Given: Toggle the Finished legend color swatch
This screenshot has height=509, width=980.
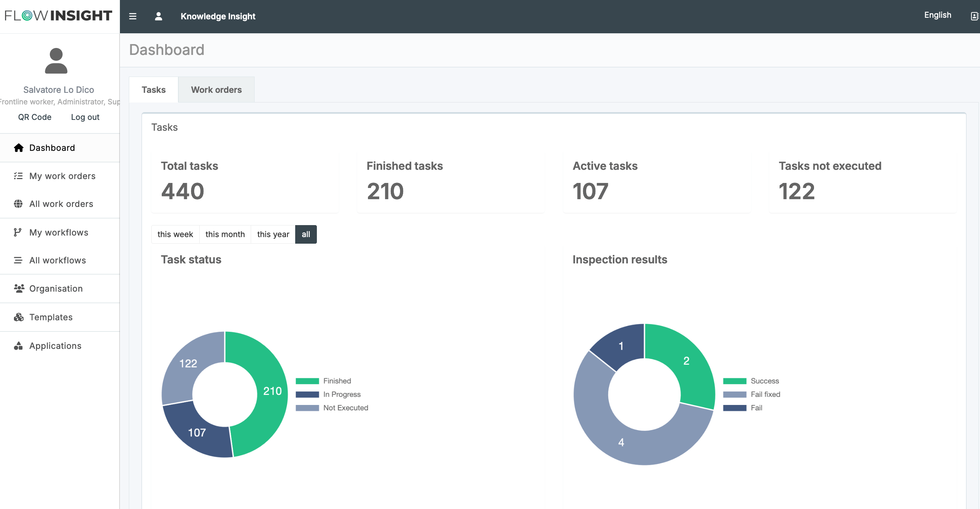Looking at the screenshot, I should pos(307,381).
